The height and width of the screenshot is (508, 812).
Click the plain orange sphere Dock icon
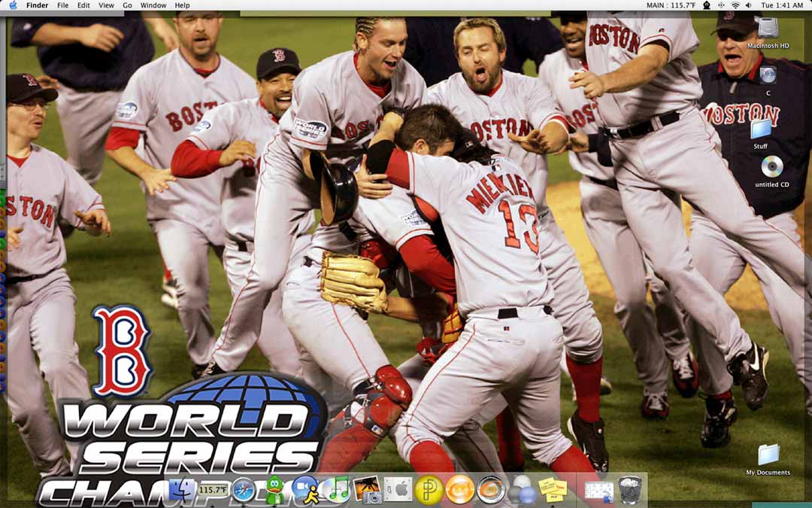460,490
